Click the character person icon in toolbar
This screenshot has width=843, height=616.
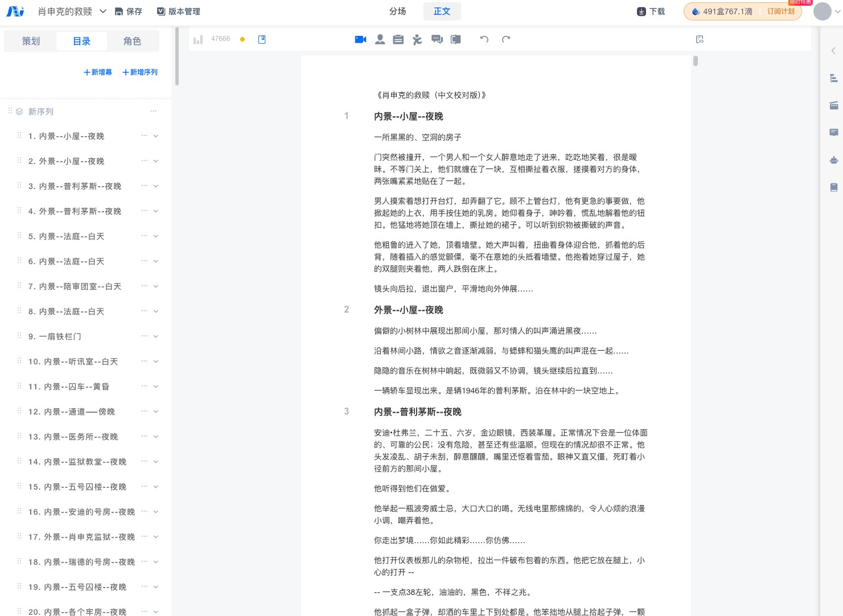pos(380,39)
